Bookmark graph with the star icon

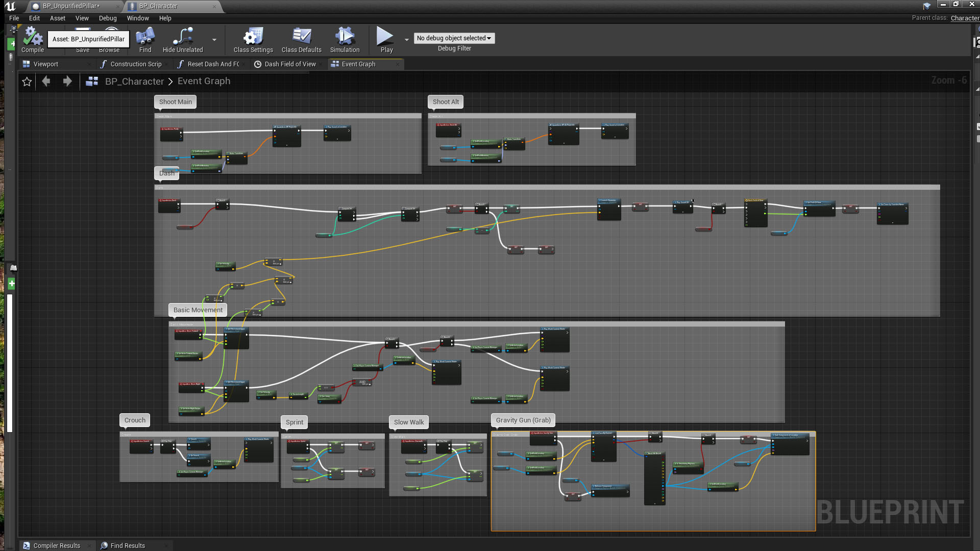27,82
